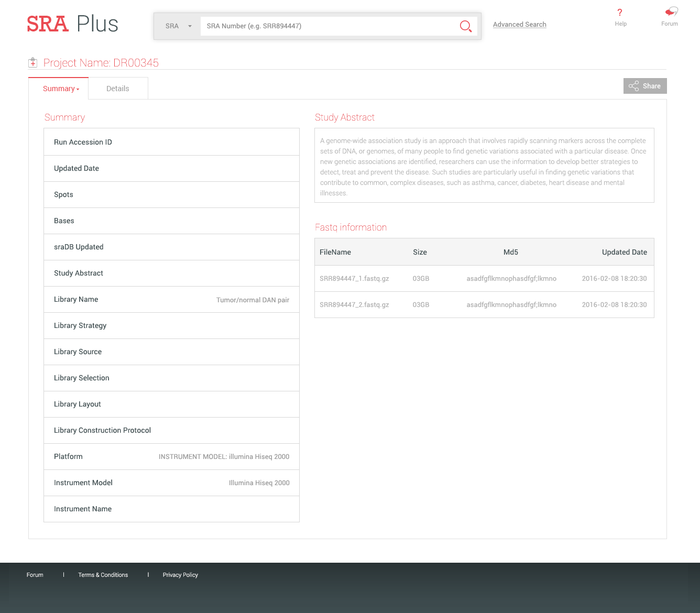Click the Study Abstract text box
Screen dimensions: 700x613
484,166
